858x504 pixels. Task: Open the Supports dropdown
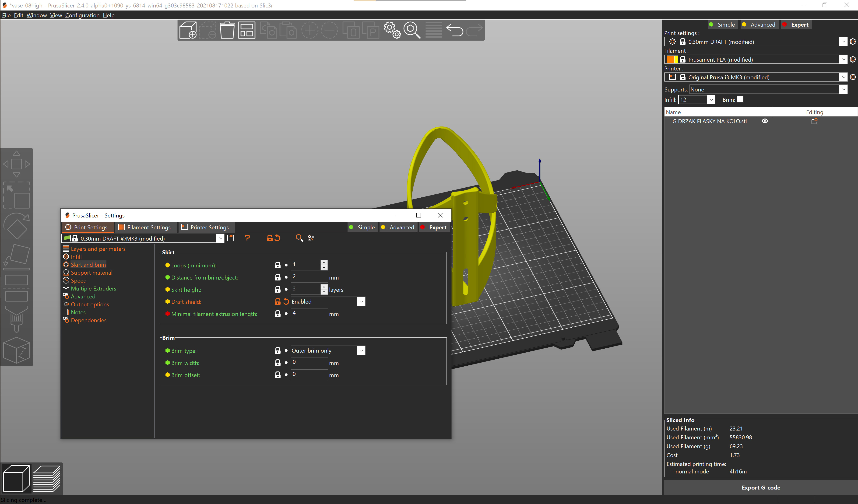[x=843, y=90]
